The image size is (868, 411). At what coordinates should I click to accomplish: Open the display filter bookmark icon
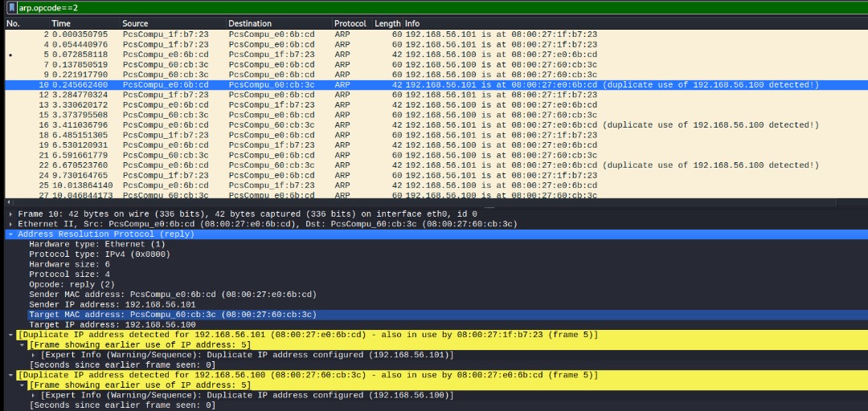(11, 7)
